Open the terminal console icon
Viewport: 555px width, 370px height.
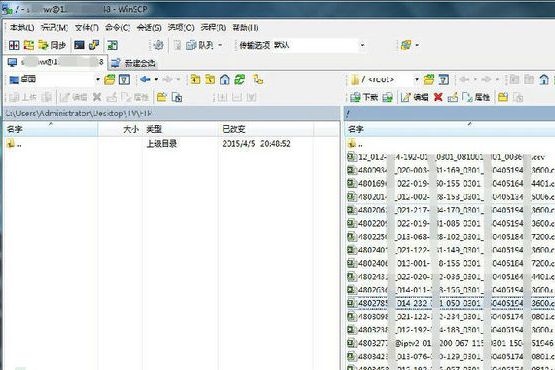tap(79, 45)
